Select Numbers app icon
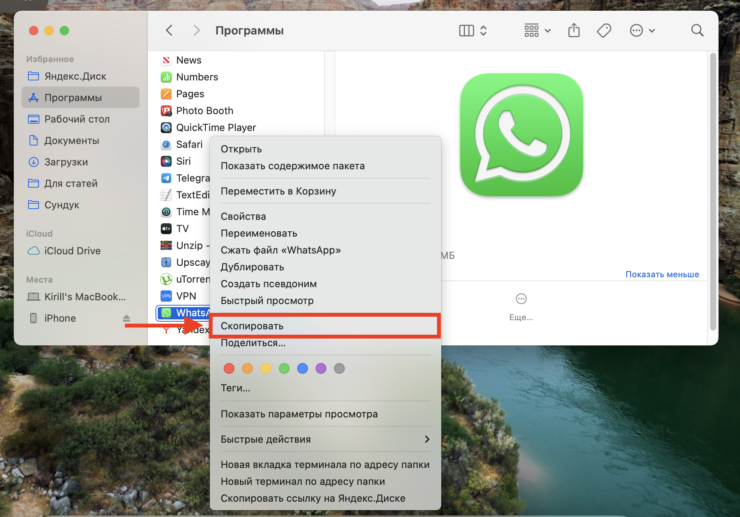Viewport: 740px width, 517px height. pos(166,77)
